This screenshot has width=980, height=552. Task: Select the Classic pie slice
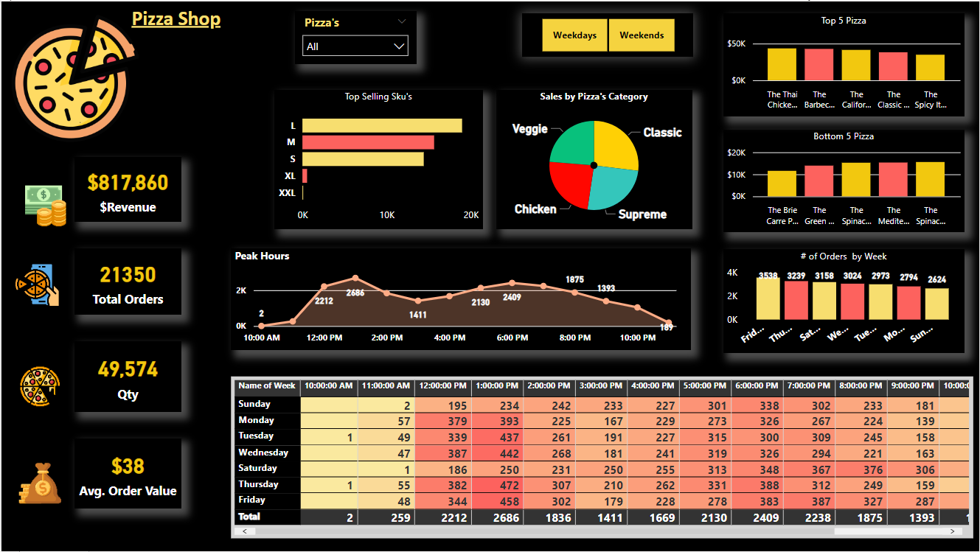click(614, 144)
